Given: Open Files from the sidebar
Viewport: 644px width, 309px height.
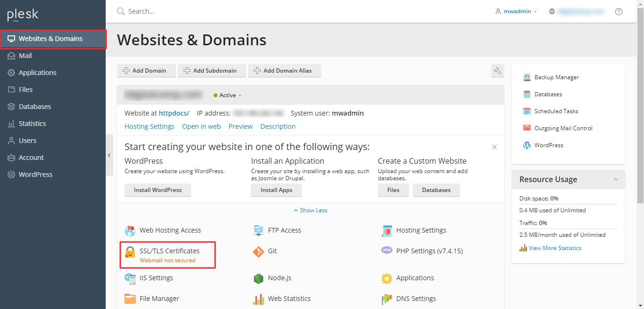Looking at the screenshot, I should tap(53, 90).
